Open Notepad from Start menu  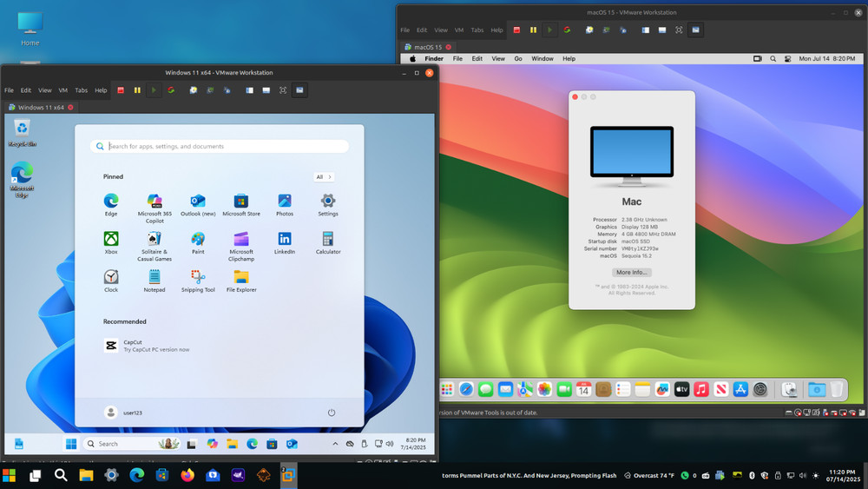pos(155,281)
